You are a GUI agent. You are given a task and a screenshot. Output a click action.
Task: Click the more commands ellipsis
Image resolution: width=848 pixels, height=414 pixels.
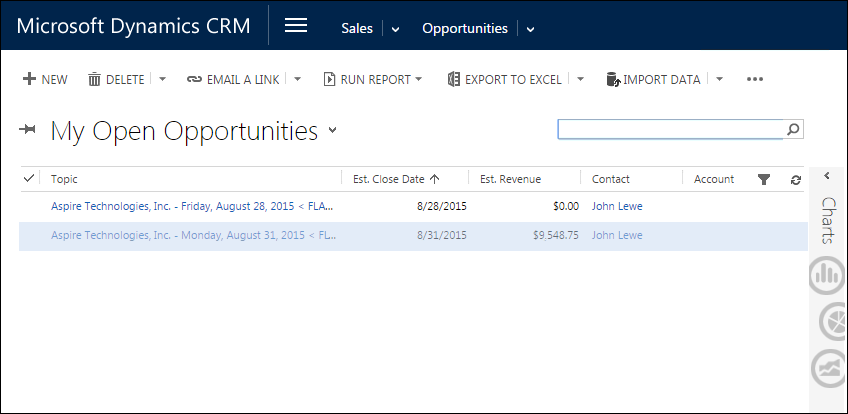click(x=755, y=79)
